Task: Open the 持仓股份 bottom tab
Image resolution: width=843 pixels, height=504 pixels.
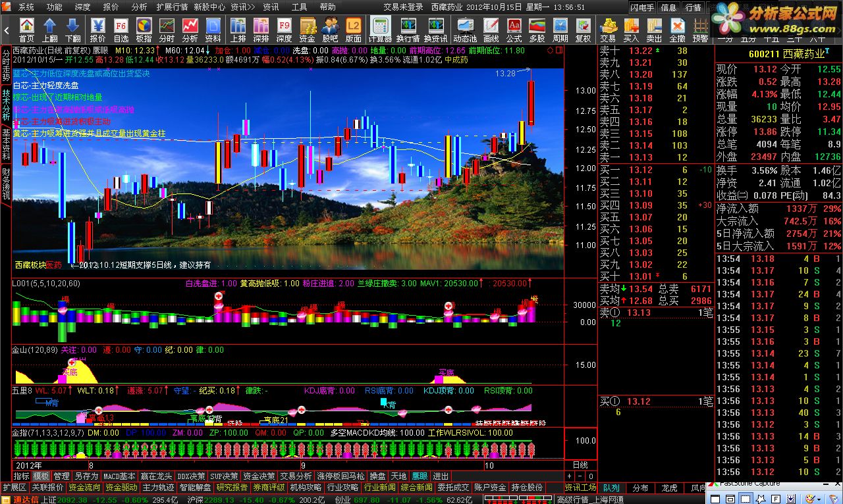Action: [x=527, y=488]
